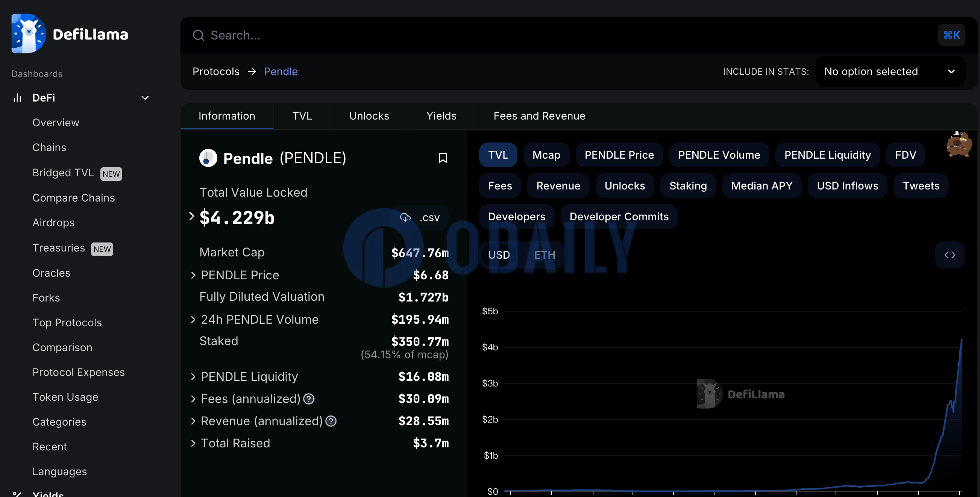Open Compare Chains in sidebar
The image size is (980, 497).
[73, 198]
